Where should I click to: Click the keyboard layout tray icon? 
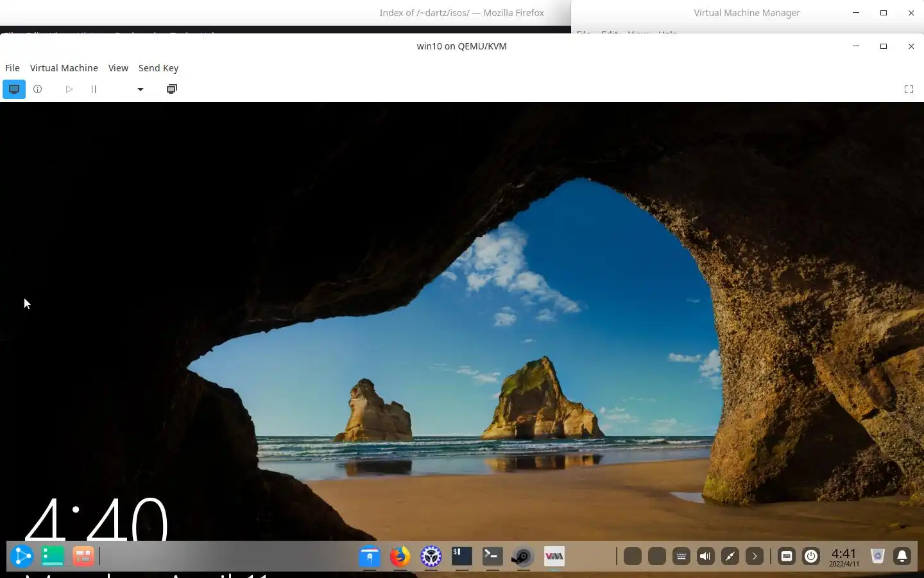point(681,556)
